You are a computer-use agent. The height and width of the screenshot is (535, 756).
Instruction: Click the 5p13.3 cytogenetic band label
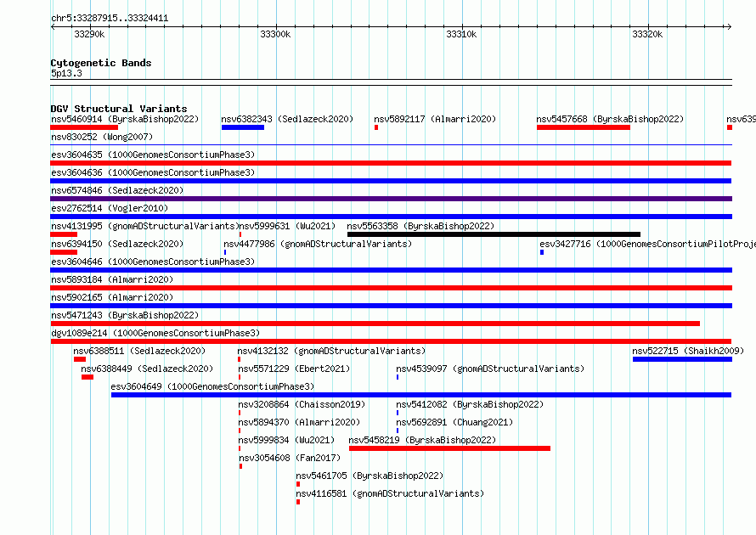click(66, 73)
